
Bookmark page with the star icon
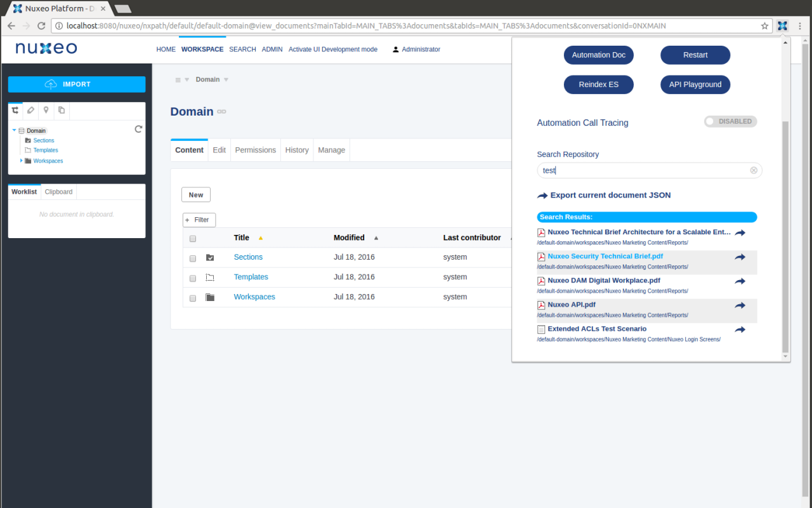pyautogui.click(x=764, y=26)
